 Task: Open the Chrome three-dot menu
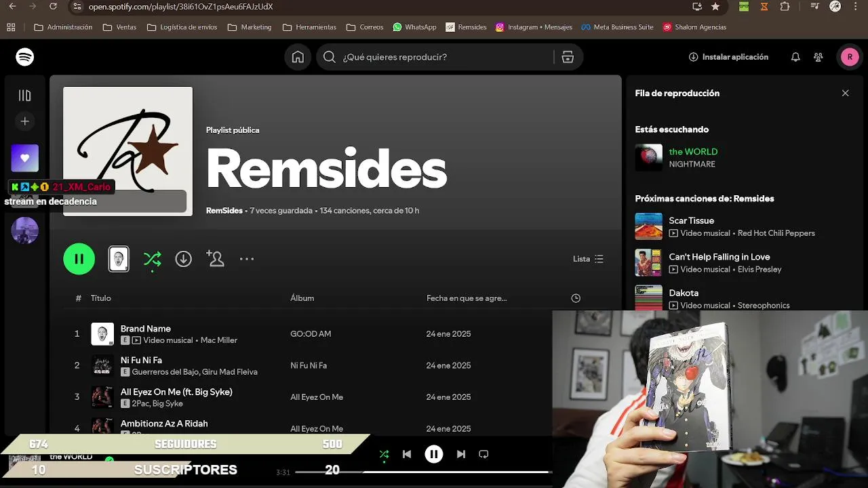(856, 6)
